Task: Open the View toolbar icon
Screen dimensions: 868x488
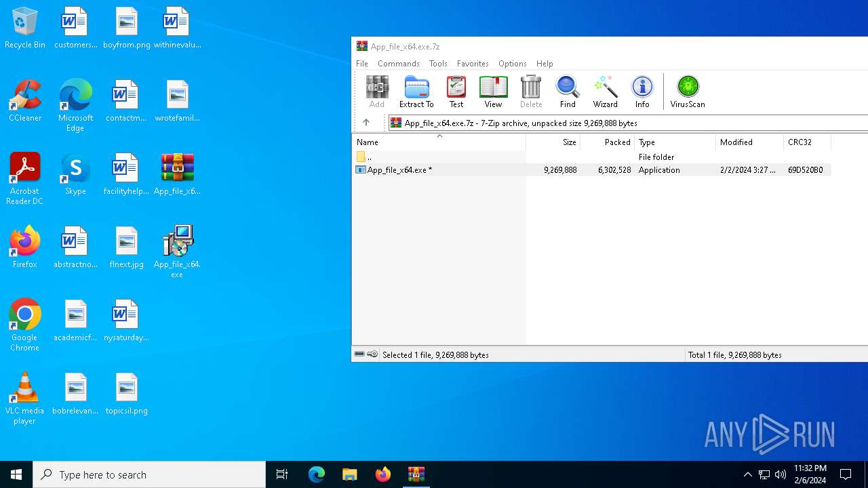Action: pyautogui.click(x=493, y=91)
